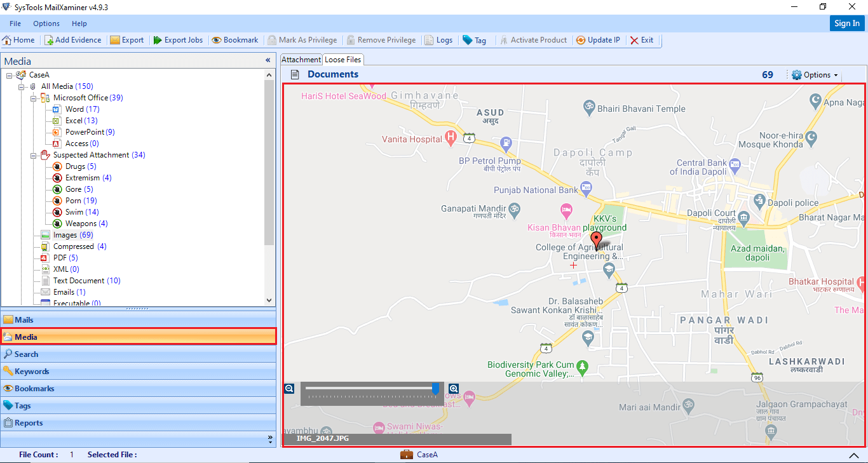Expand the navigation pane overflow chevron
Screen dimensions: 868x463
pos(269,439)
